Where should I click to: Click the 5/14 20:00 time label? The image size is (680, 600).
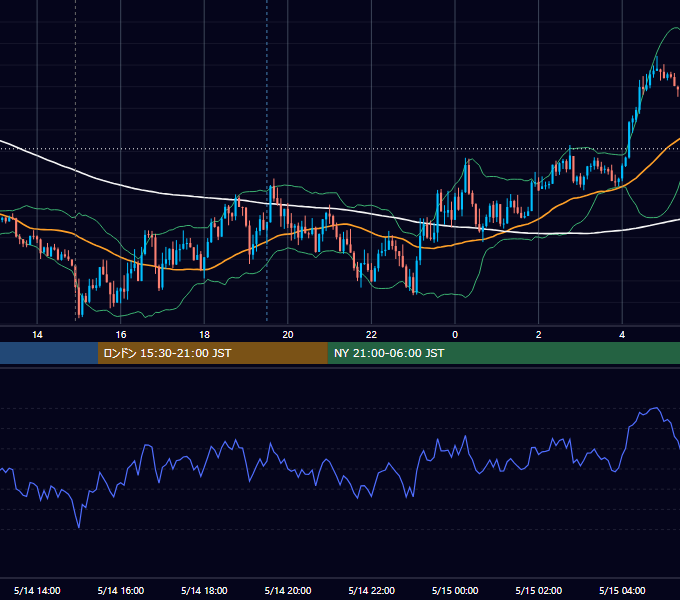click(288, 590)
